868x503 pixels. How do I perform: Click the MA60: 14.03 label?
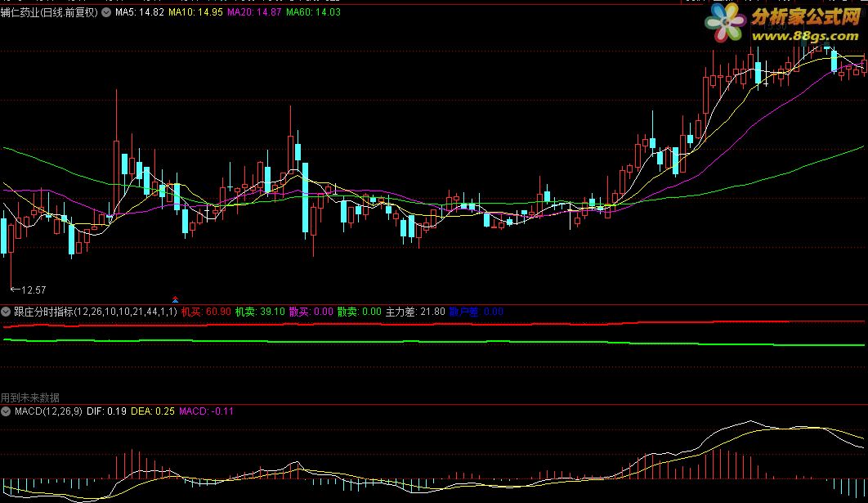pos(313,12)
